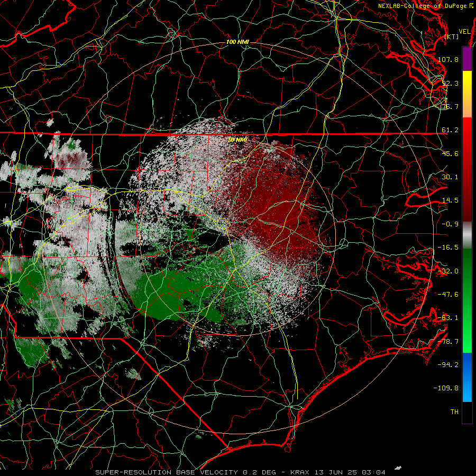Click the -78.7 value on velocity scale
The image size is (476, 476).
448,342
